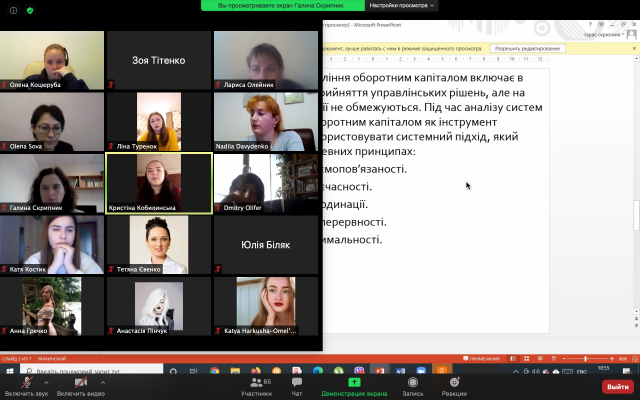Select Nadiia Davydenko video tile
640x400 pixels.
pyautogui.click(x=266, y=122)
